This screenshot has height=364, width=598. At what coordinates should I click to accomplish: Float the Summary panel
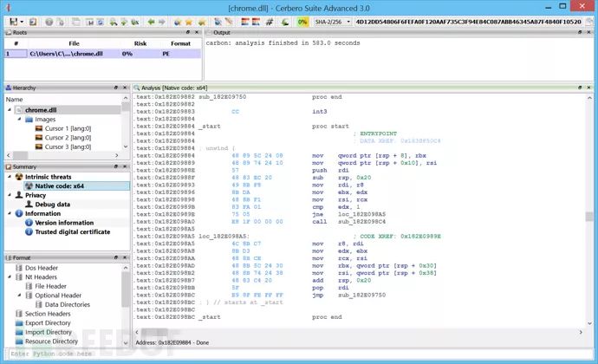pos(115,166)
